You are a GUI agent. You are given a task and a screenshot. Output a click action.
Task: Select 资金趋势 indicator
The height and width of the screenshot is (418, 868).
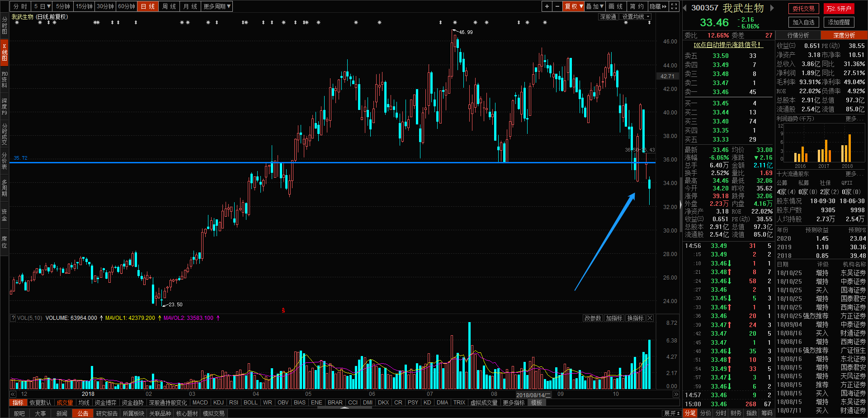pyautogui.click(x=132, y=403)
